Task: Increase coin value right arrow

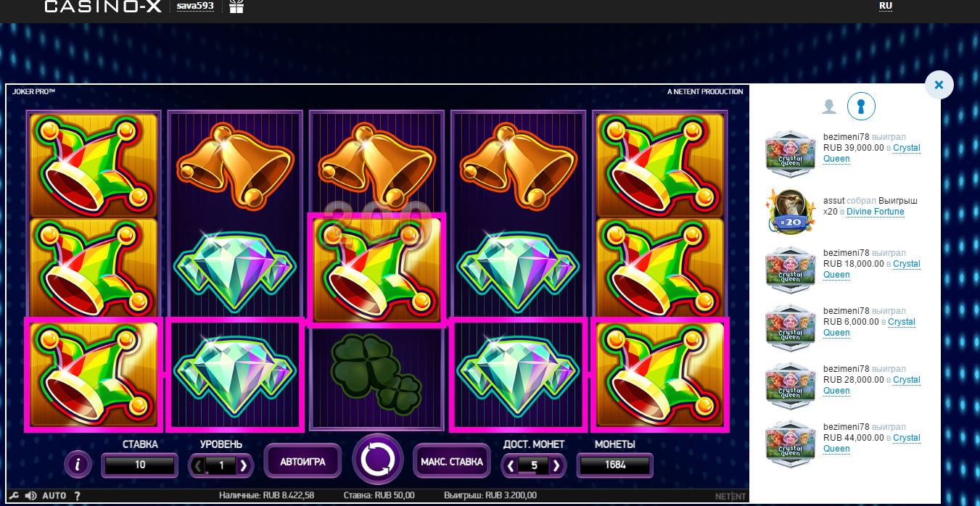Action: pos(556,465)
